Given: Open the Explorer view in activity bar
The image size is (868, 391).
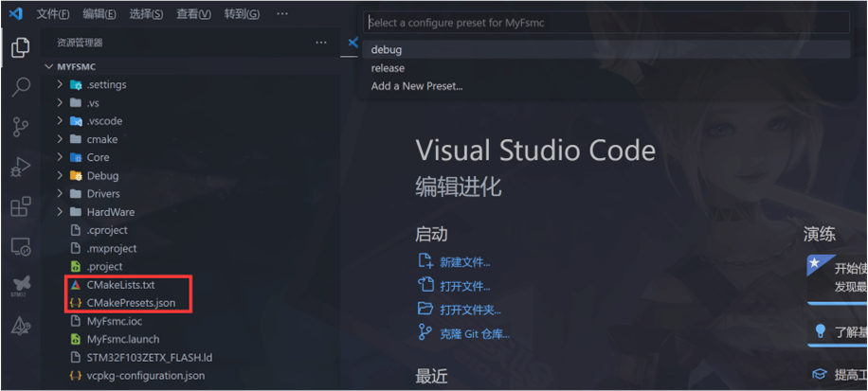Looking at the screenshot, I should [20, 48].
